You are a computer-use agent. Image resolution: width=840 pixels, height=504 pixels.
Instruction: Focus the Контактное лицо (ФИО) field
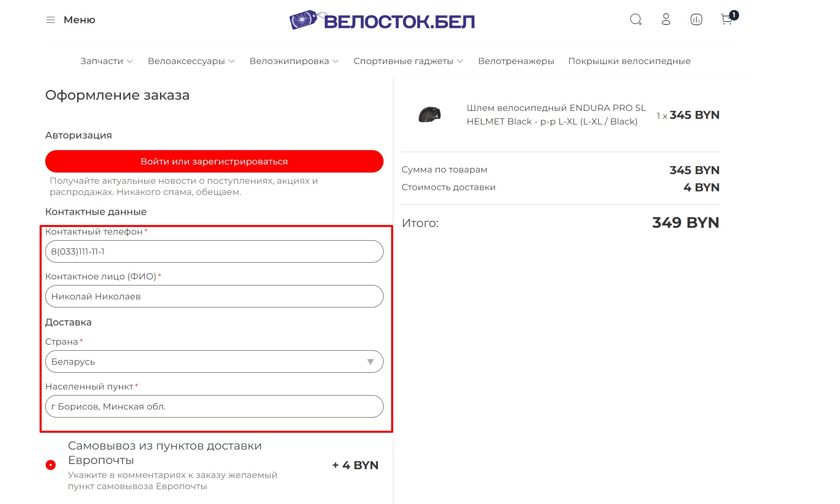(x=214, y=296)
